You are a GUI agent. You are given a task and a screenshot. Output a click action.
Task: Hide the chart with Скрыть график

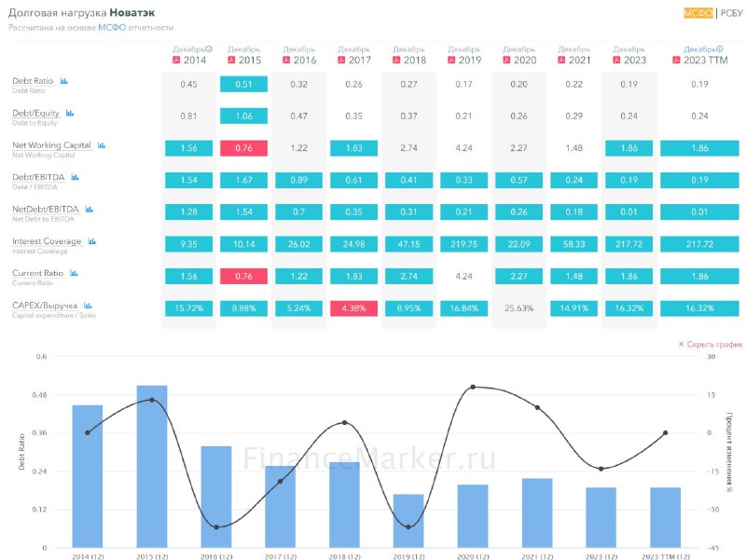pos(711,344)
